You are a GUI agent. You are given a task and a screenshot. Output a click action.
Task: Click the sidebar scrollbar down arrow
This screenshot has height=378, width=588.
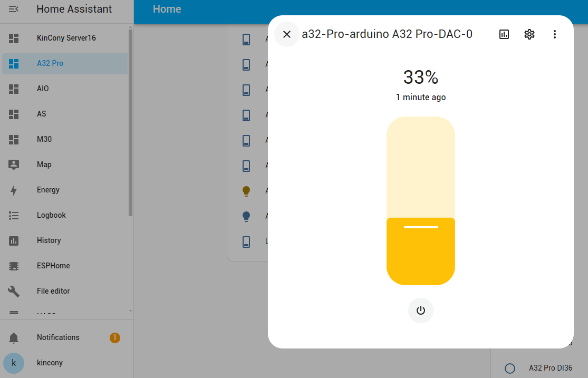[x=130, y=311]
